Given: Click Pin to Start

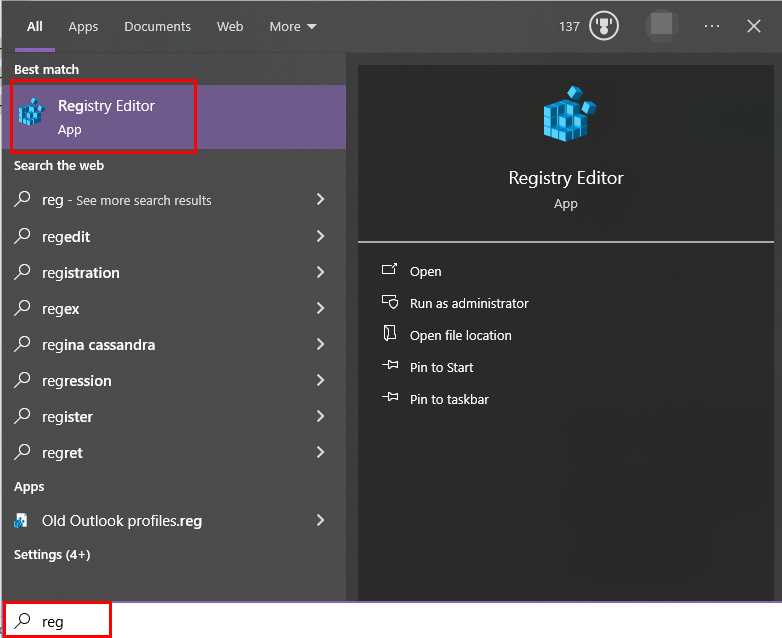Looking at the screenshot, I should click(x=441, y=367).
